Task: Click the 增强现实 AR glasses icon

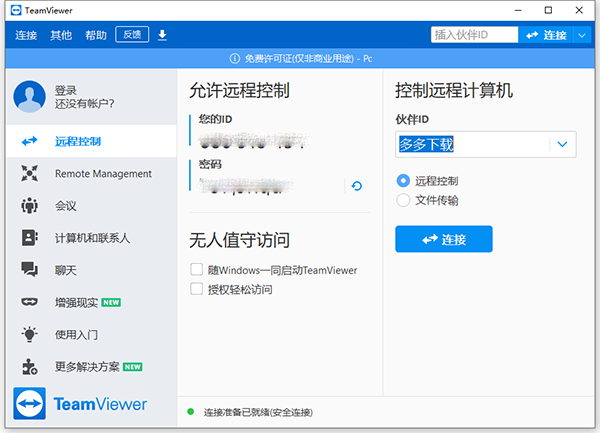Action: tap(29, 302)
